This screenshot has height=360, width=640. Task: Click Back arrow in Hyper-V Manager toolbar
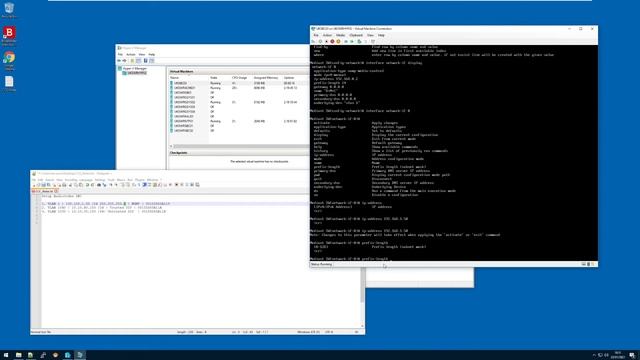[x=119, y=61]
